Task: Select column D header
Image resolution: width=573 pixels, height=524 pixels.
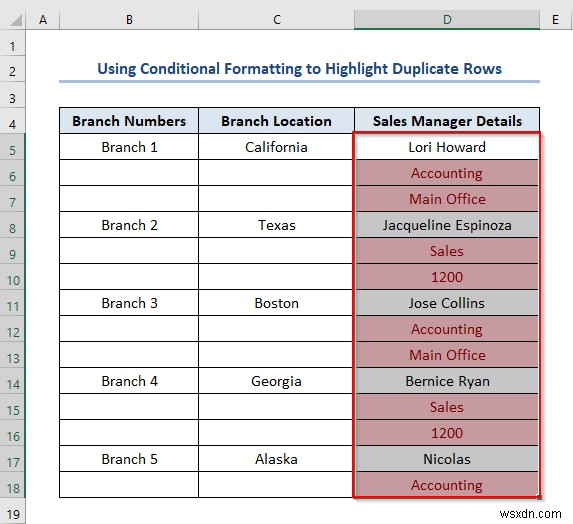Action: point(447,19)
